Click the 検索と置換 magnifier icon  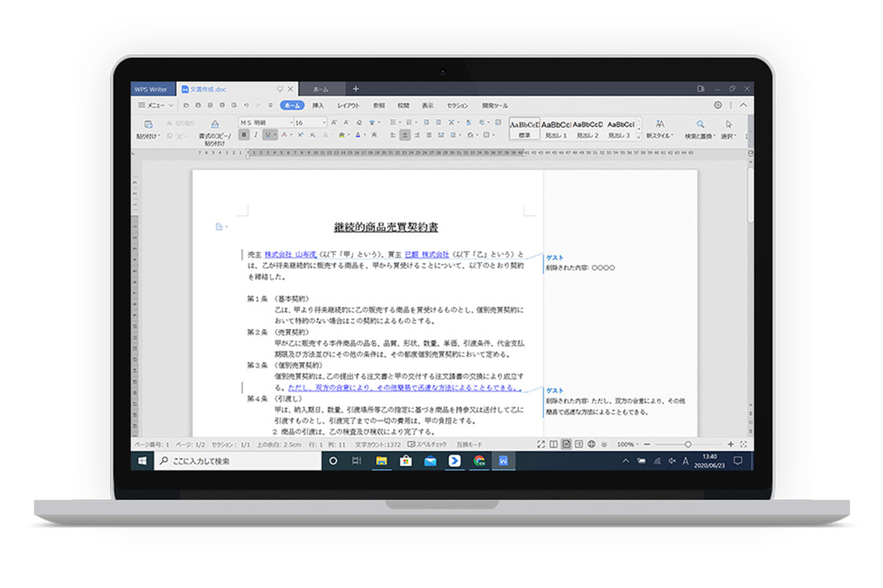click(700, 124)
